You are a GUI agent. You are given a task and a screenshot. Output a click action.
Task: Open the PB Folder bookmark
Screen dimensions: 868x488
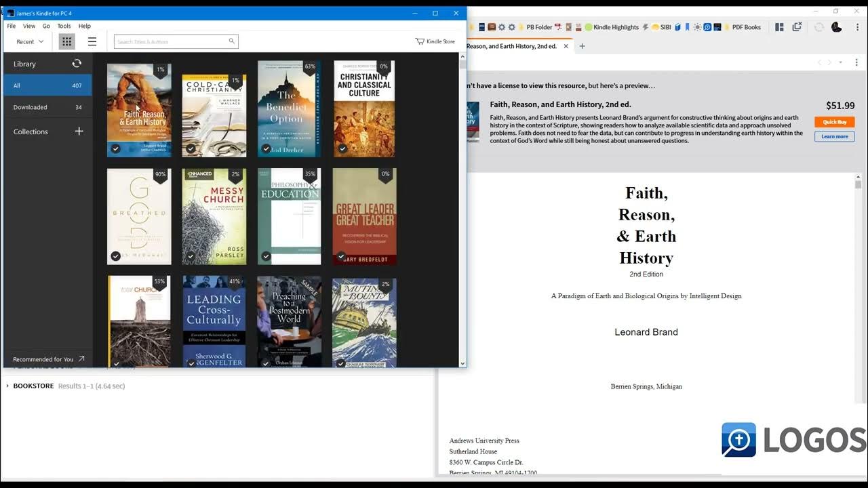pos(534,27)
